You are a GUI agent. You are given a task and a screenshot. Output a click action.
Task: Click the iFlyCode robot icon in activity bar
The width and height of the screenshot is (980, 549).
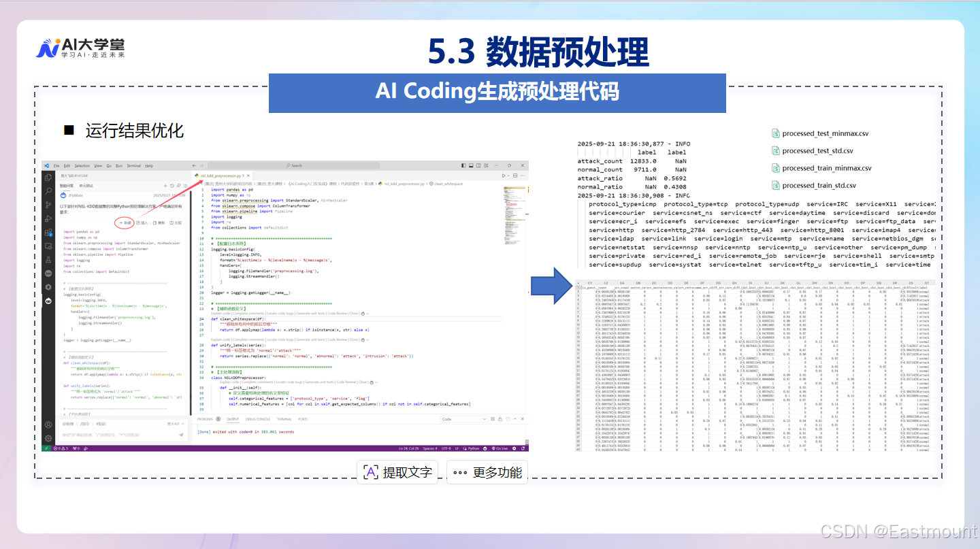tap(48, 301)
